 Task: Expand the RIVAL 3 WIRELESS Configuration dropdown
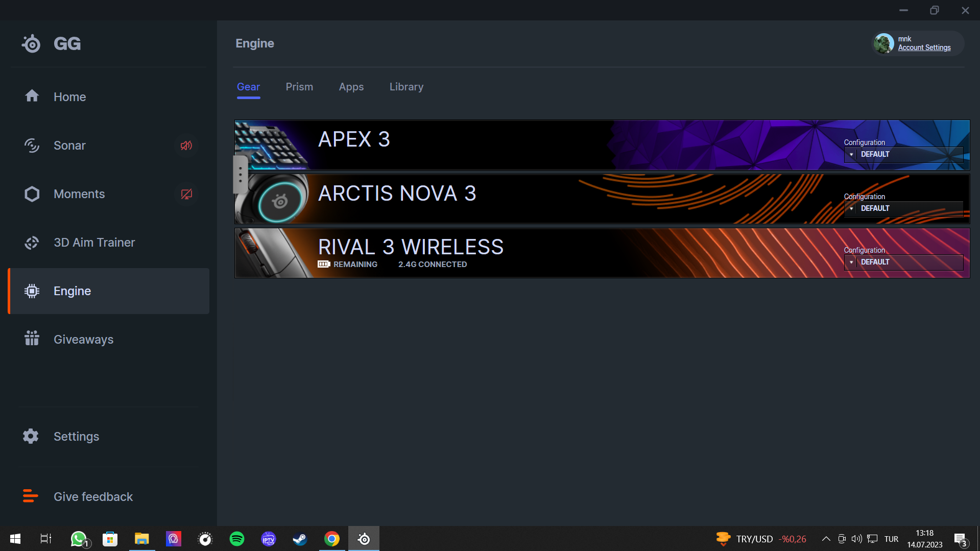click(903, 262)
